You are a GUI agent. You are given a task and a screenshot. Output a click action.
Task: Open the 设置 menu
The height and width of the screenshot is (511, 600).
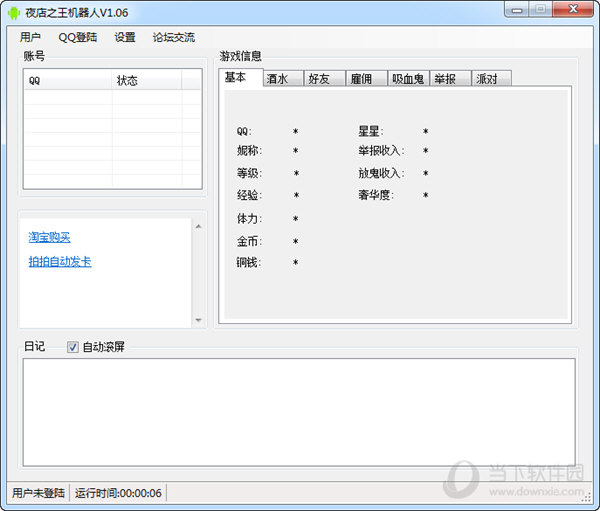point(125,37)
